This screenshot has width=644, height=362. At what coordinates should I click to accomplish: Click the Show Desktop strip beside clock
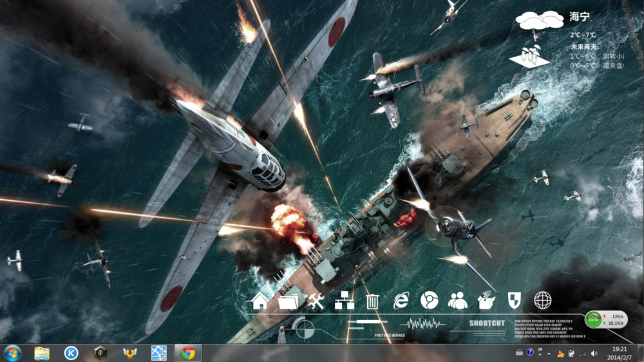tap(640, 354)
